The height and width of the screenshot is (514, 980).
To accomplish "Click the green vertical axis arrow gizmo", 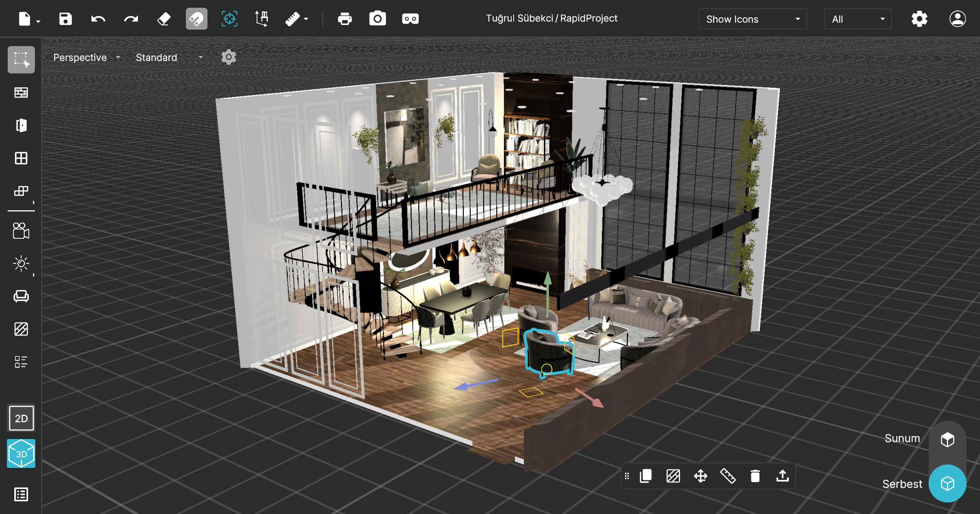I will [x=548, y=281].
